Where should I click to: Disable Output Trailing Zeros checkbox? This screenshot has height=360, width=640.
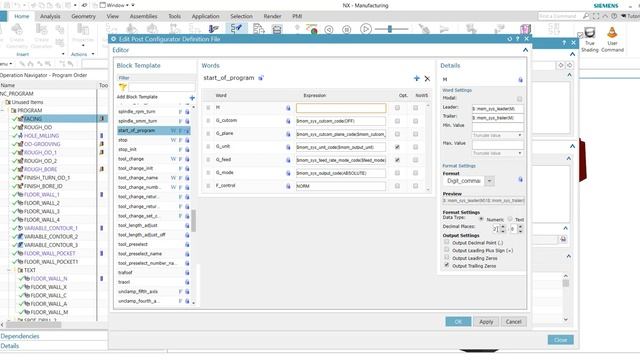[447, 265]
